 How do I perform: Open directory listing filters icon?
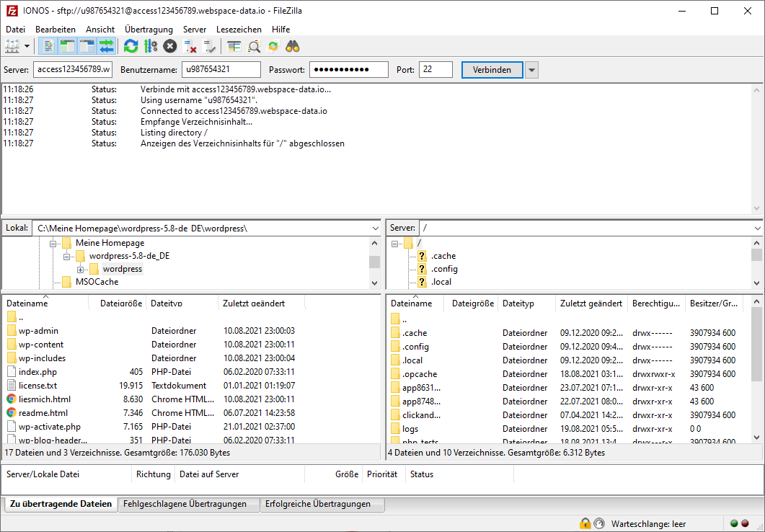pyautogui.click(x=234, y=46)
